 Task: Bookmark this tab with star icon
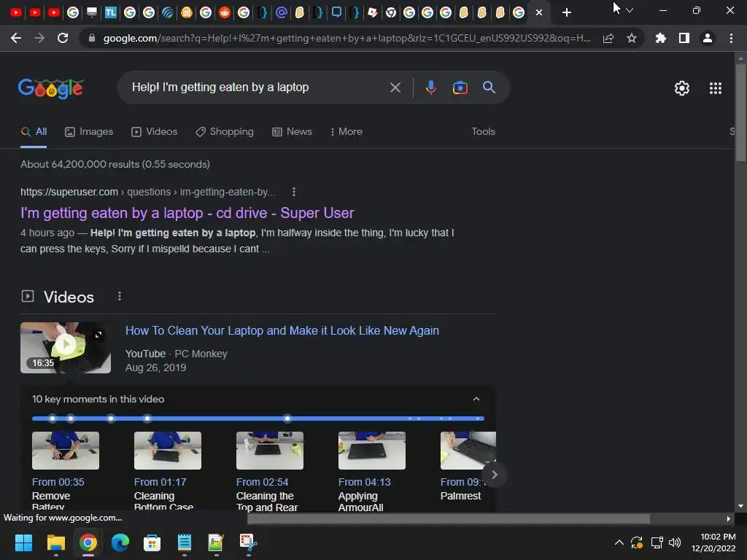pyautogui.click(x=631, y=38)
